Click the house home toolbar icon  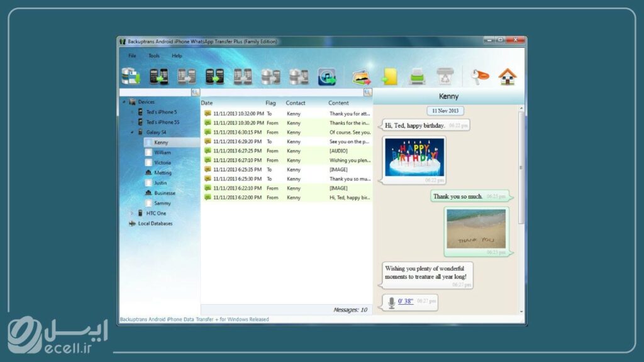click(508, 77)
